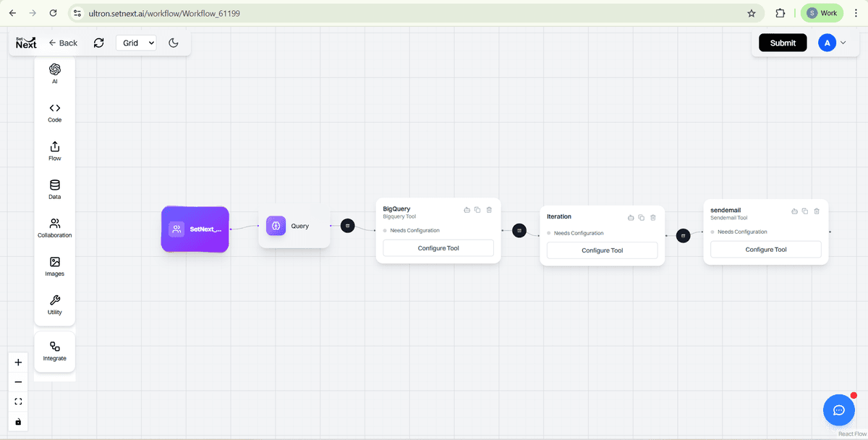Click the robot icon on Iteration node
The width and height of the screenshot is (868, 440).
click(x=631, y=217)
